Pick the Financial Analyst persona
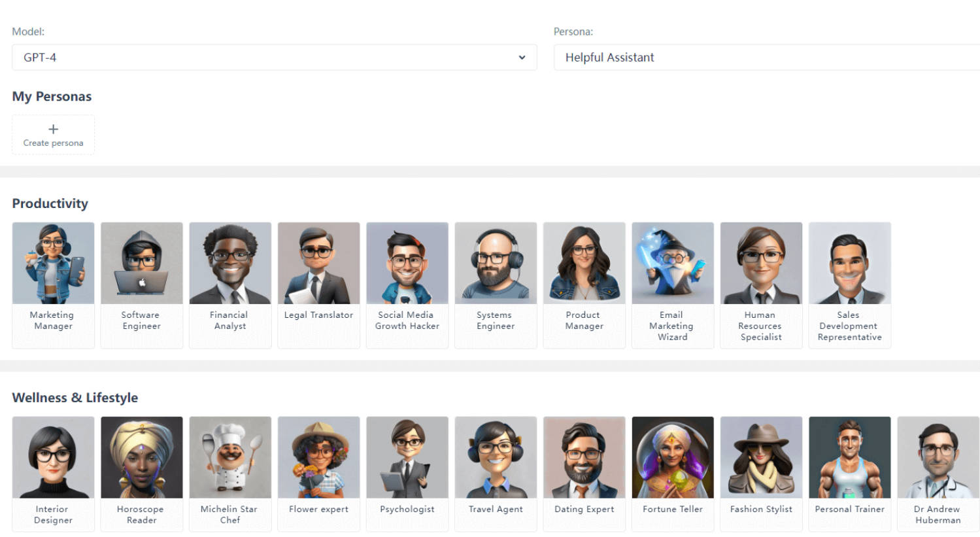The height and width of the screenshot is (537, 980). pos(230,264)
